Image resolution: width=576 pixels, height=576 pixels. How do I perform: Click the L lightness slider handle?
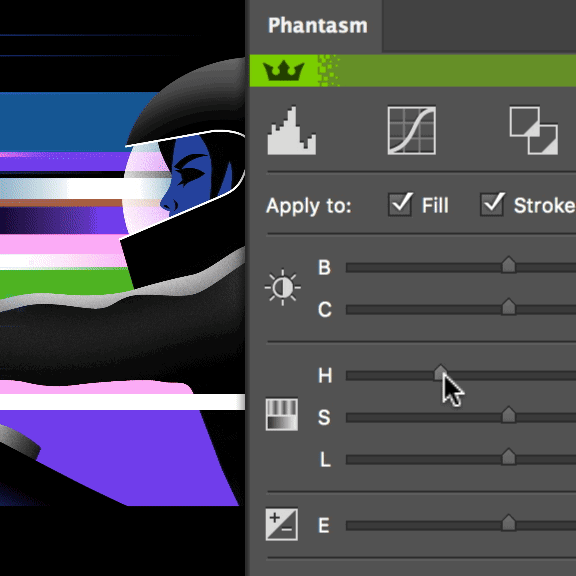coord(509,457)
